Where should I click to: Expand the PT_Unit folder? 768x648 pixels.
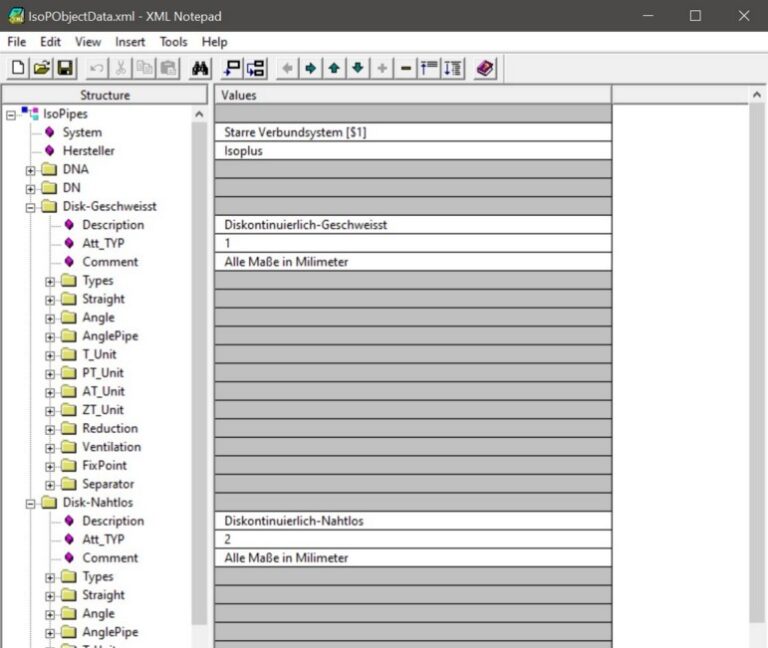pos(50,374)
